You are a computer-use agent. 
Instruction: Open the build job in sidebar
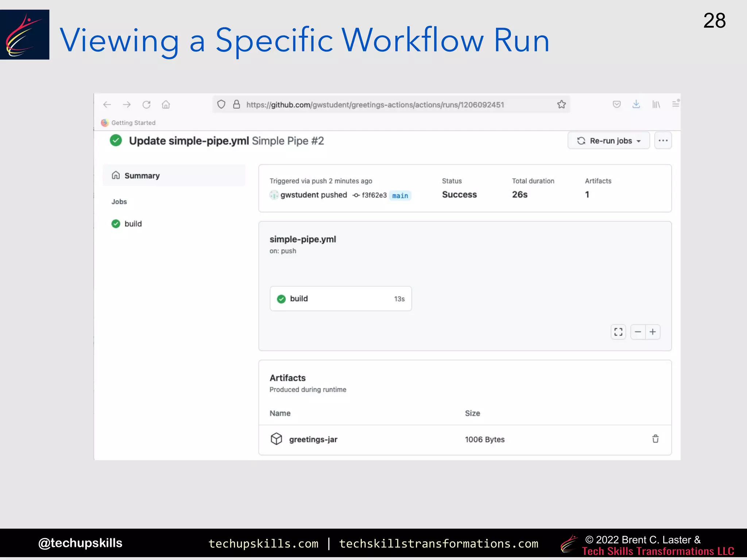click(133, 224)
